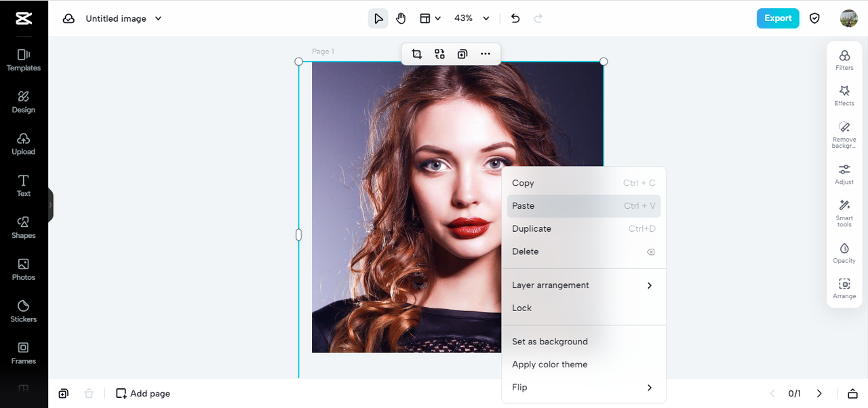Open the Arrange panel
This screenshot has width=868, height=408.
[844, 289]
